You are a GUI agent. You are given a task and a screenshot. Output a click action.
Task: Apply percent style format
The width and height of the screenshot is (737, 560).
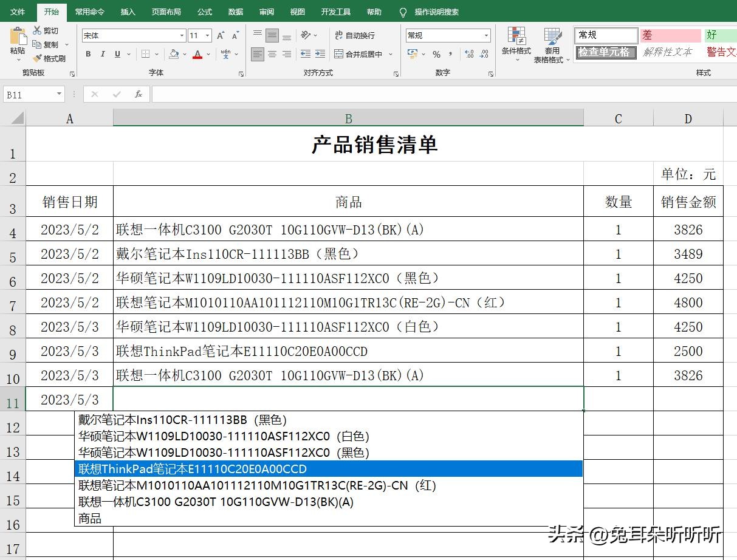coord(436,54)
